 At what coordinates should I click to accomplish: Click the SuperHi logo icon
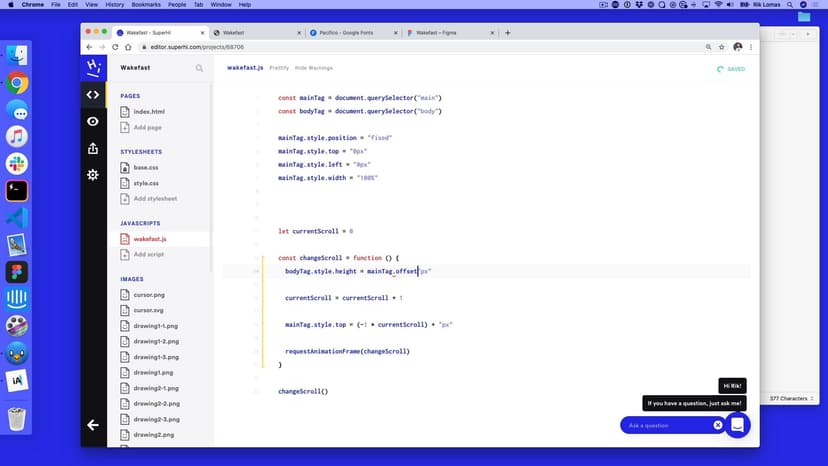click(93, 67)
